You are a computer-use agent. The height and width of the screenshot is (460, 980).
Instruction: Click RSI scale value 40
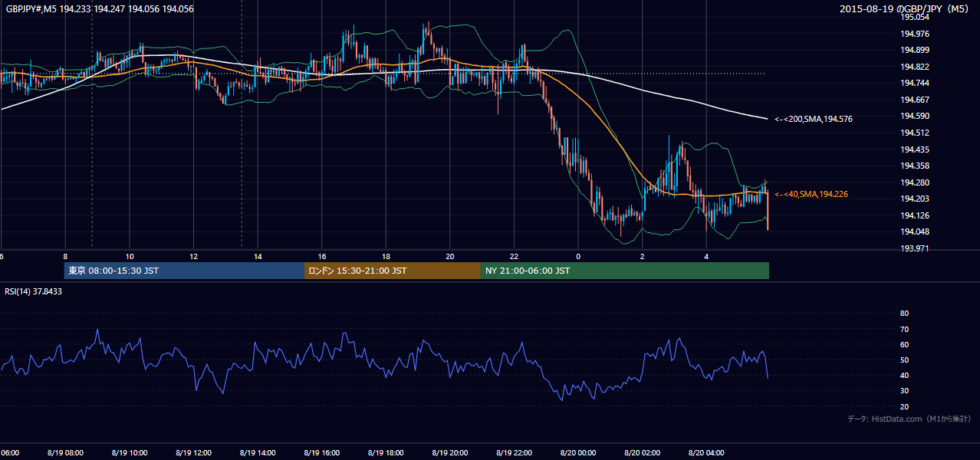pos(904,375)
